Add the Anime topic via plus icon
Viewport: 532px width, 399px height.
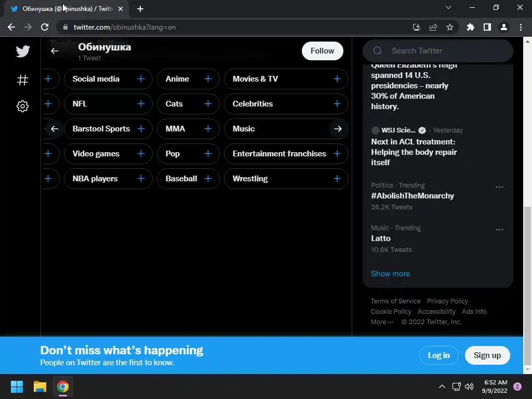tap(208, 79)
